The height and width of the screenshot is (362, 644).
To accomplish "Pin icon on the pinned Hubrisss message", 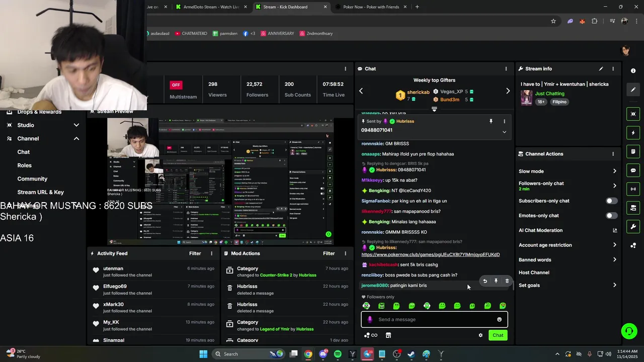I will coord(491,121).
